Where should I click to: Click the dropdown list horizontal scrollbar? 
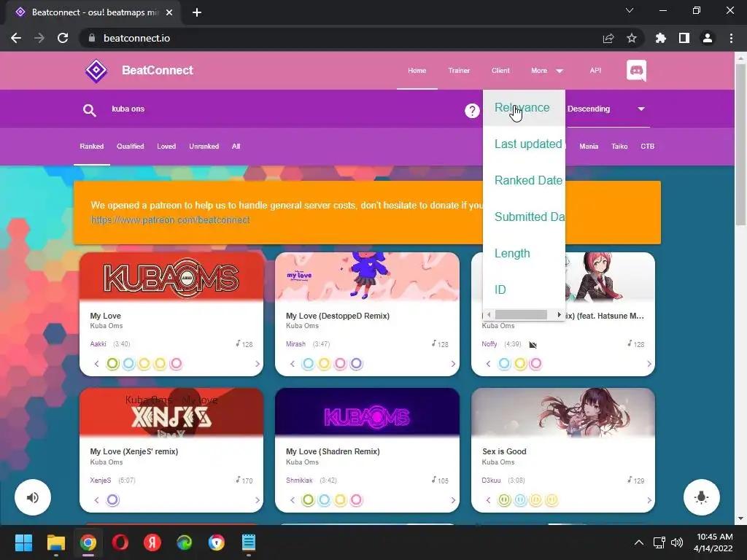coord(521,315)
